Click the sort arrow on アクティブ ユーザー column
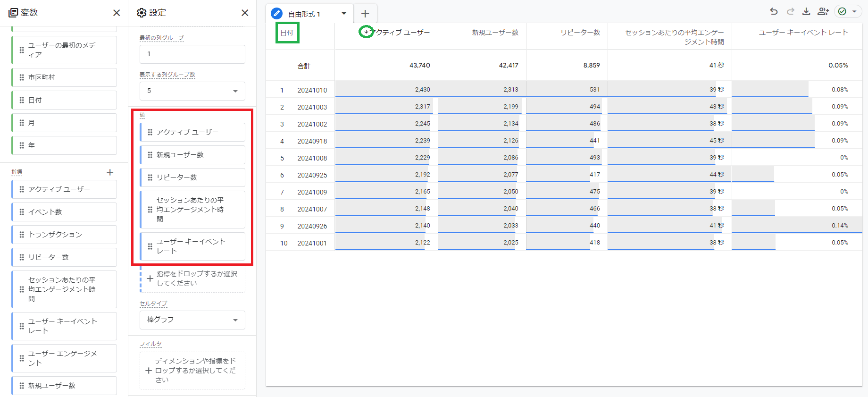 click(366, 32)
